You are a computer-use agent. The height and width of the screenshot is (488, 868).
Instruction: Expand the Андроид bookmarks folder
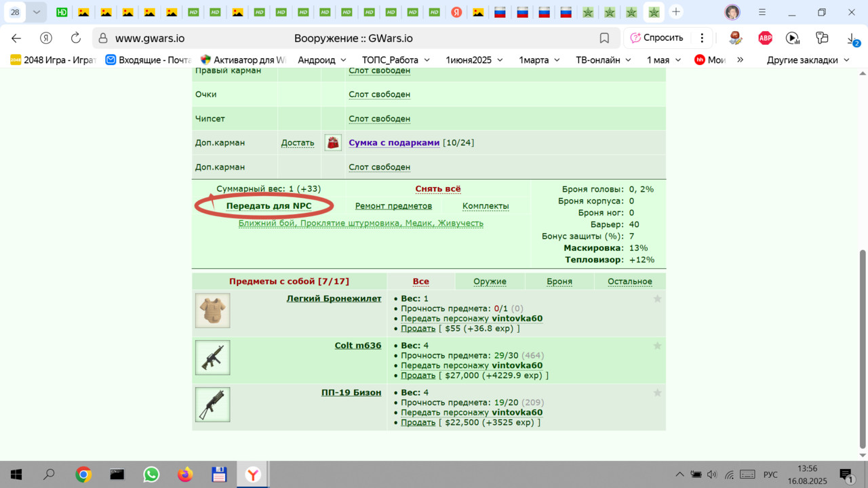(322, 60)
